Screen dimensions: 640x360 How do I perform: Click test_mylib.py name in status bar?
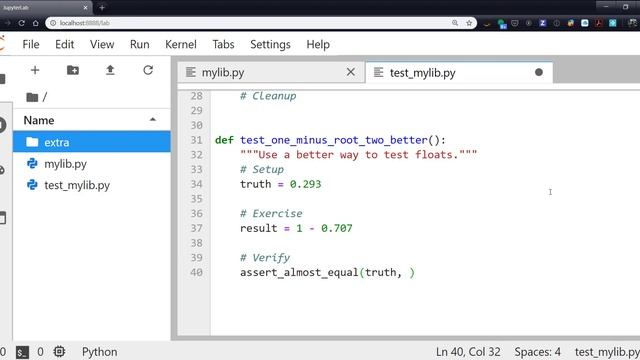pyautogui.click(x=607, y=352)
